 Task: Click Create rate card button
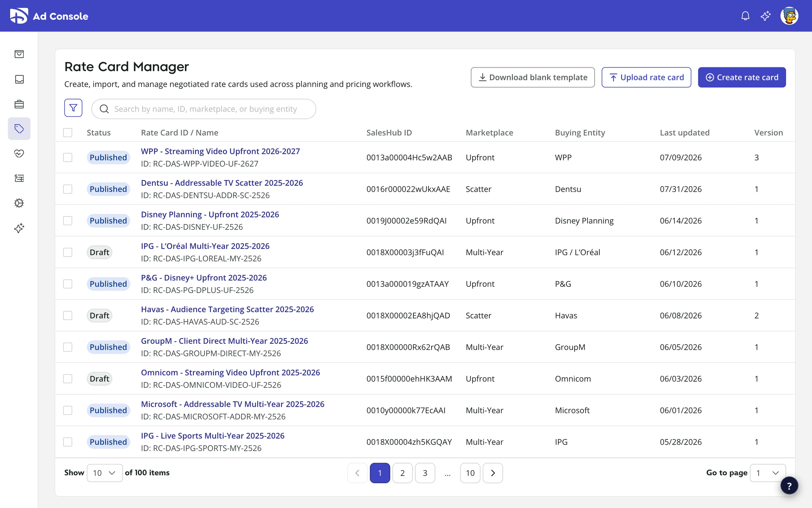pos(742,77)
